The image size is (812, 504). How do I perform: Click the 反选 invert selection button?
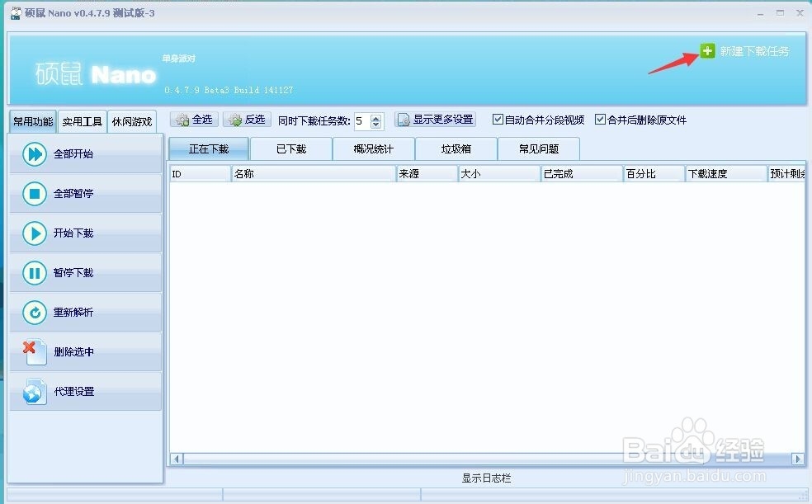pos(247,120)
